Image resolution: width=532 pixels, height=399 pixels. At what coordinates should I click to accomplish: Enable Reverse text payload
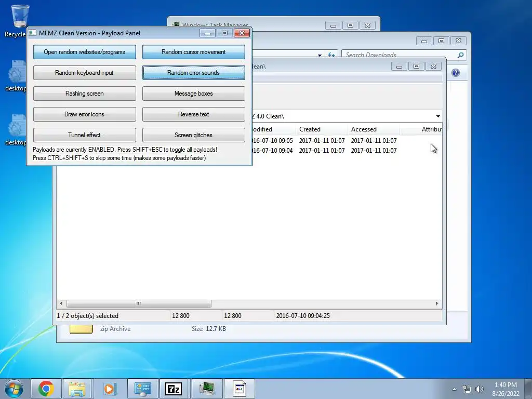tap(193, 114)
